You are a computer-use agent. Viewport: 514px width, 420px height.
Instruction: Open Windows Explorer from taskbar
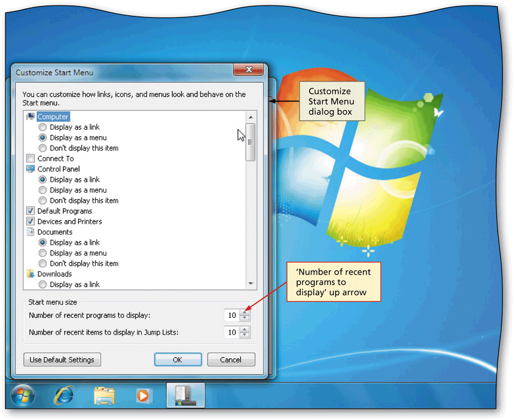point(104,396)
